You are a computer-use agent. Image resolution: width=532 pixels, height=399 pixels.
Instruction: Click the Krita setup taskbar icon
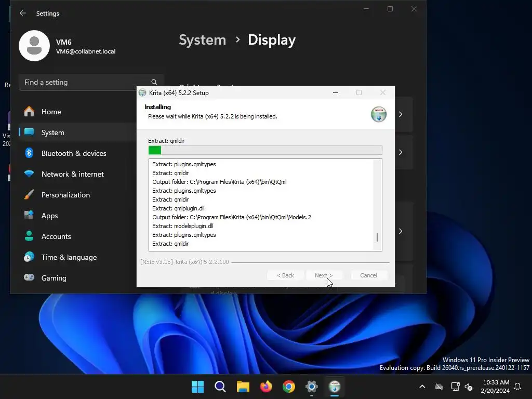click(x=335, y=387)
